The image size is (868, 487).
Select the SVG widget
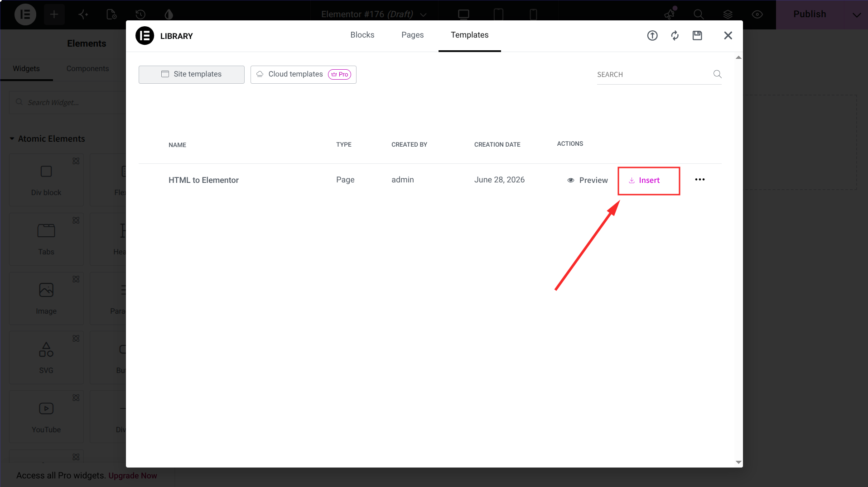click(46, 358)
